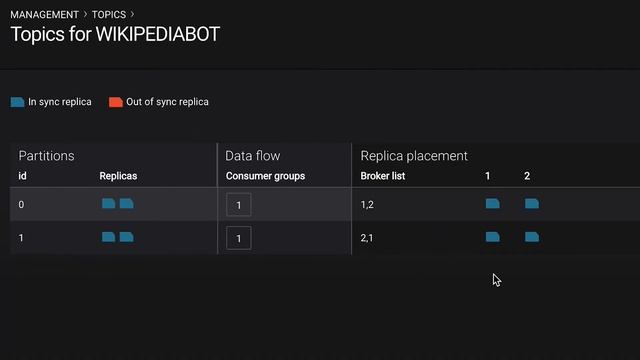This screenshot has height=360, width=640.
Task: Click broker list value "1,2"
Action: pyautogui.click(x=367, y=204)
